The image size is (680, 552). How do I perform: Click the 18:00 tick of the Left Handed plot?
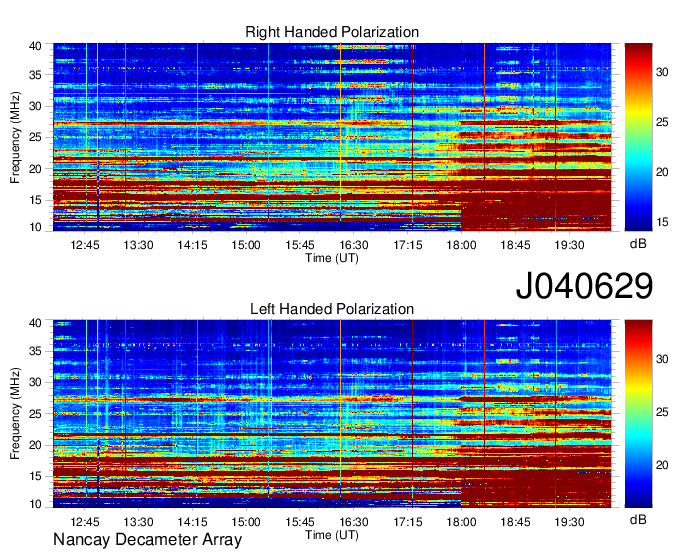coord(461,522)
